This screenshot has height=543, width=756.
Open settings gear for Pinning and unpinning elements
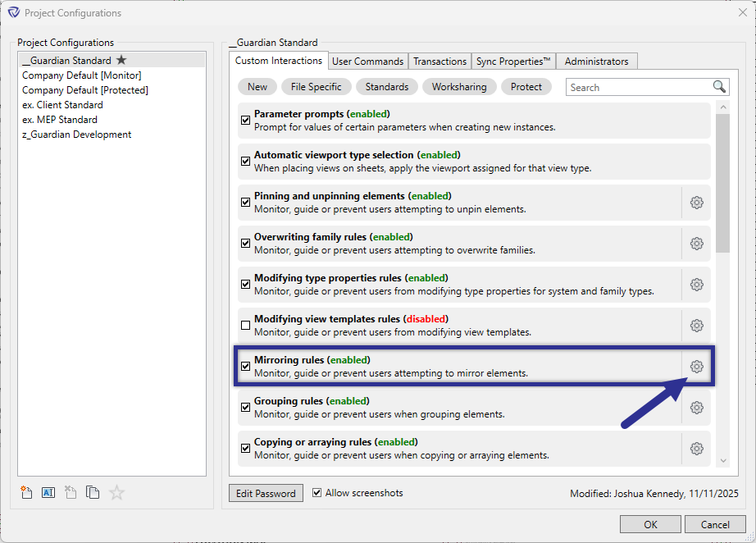(696, 202)
